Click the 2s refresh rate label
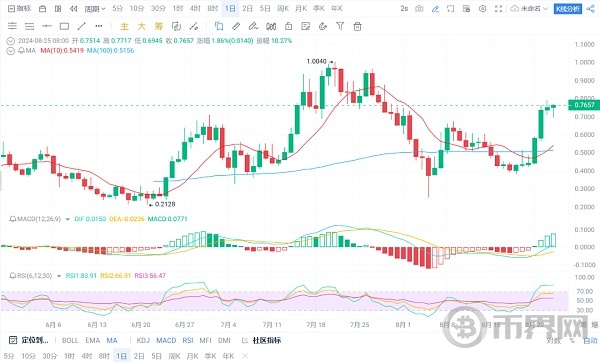Viewport: 600px width, 362px height. pyautogui.click(x=404, y=8)
